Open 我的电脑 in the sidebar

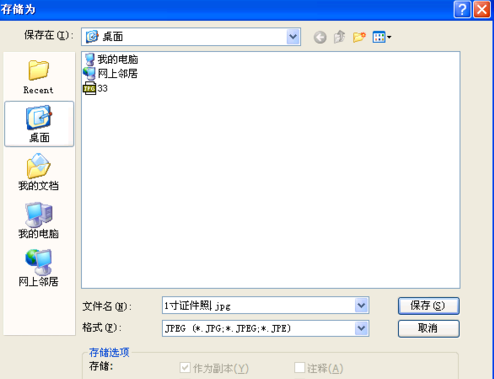pos(38,220)
